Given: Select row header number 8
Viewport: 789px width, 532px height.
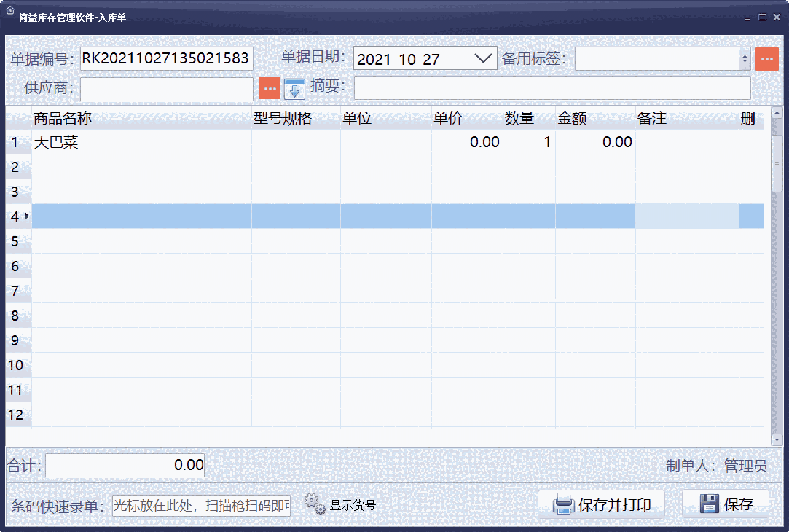Looking at the screenshot, I should [x=19, y=315].
